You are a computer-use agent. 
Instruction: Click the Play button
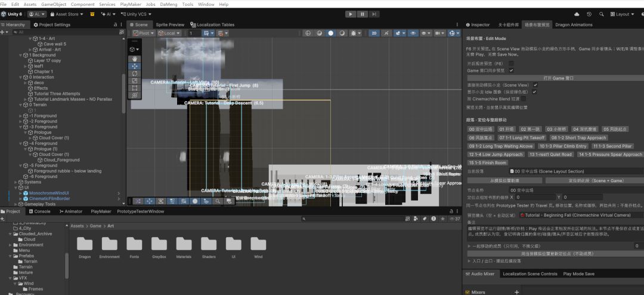[351, 14]
